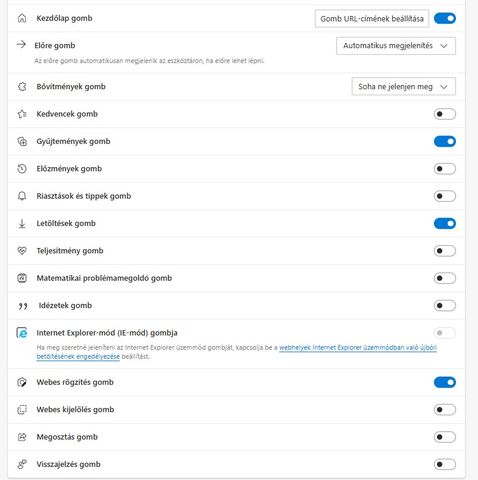Viewport: 478px width, 480px height.
Task: Open the Automatikus megjelenítés dropdown
Action: 396,46
